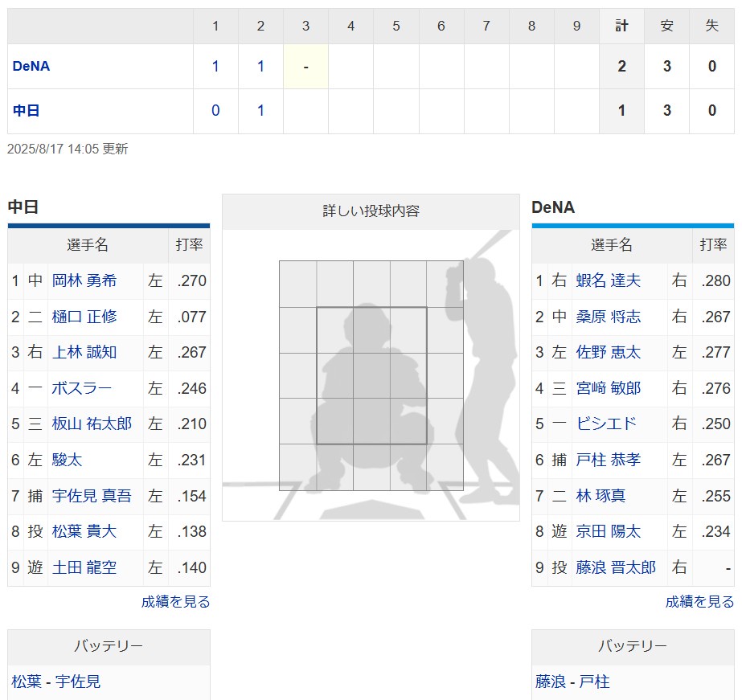Open DeNA team link in scoreboard

pos(31,66)
